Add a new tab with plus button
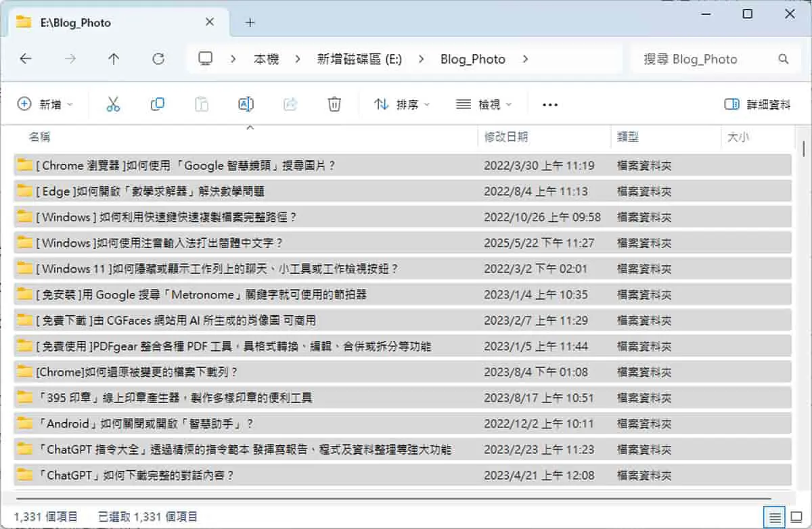Viewport: 812px width, 529px height. [250, 22]
